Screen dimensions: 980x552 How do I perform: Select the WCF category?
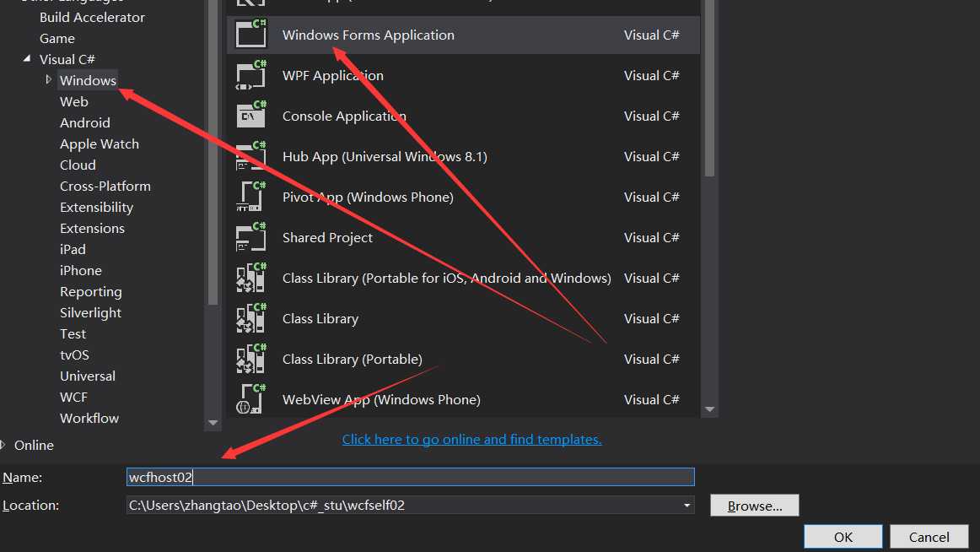coord(73,398)
